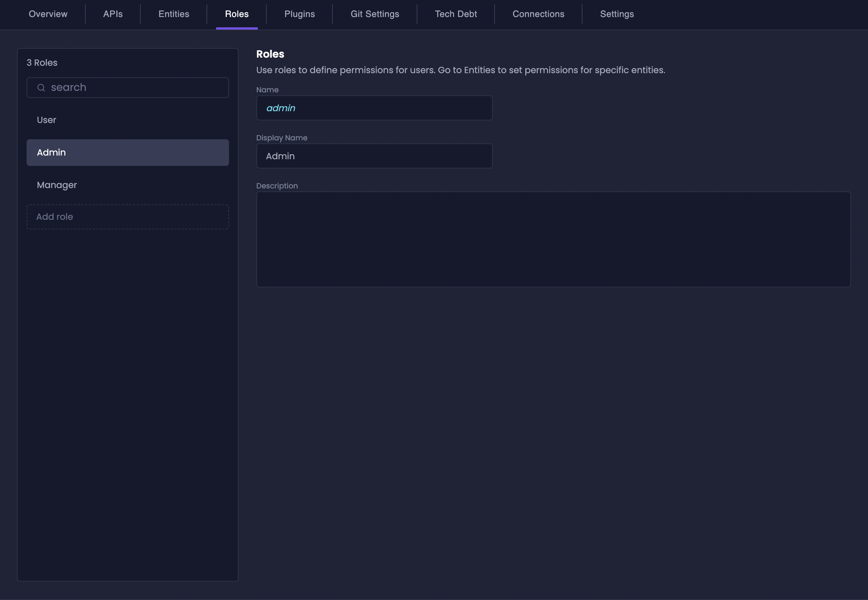
Task: Click the search magnifier icon
Action: [41, 88]
